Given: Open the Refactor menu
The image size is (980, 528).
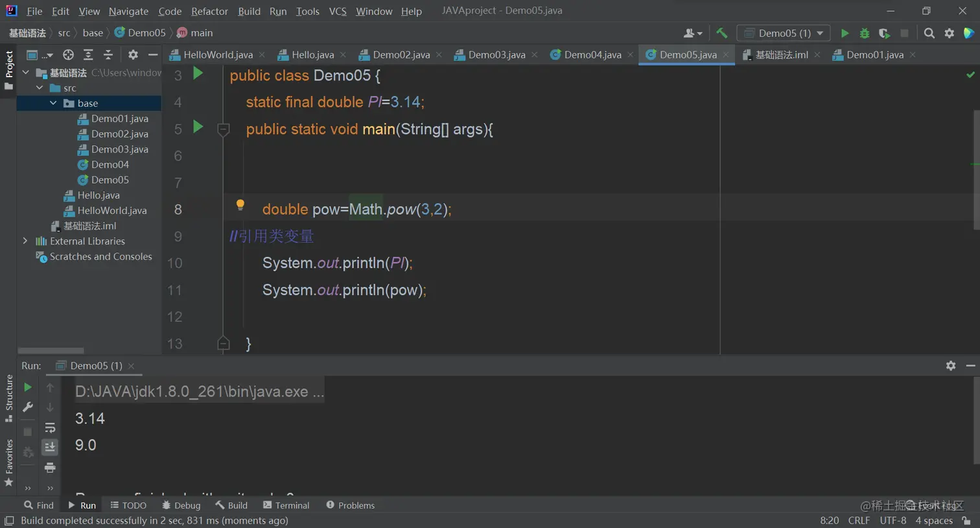Looking at the screenshot, I should pos(209,11).
